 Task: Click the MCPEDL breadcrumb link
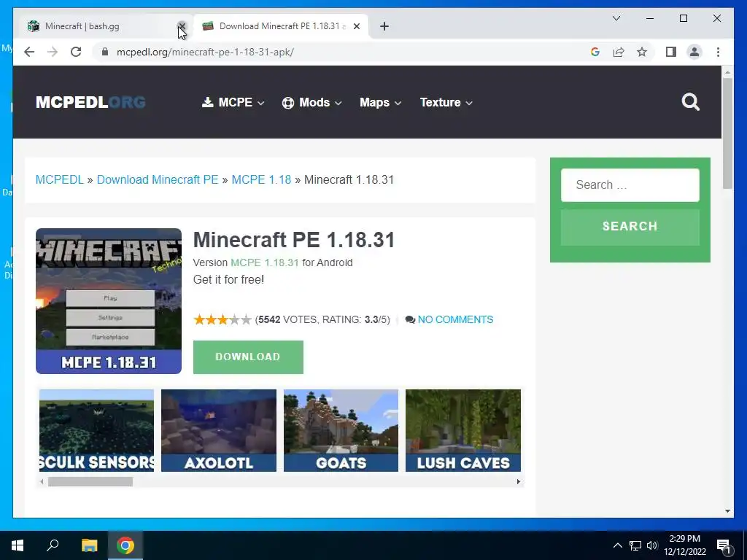click(x=60, y=179)
